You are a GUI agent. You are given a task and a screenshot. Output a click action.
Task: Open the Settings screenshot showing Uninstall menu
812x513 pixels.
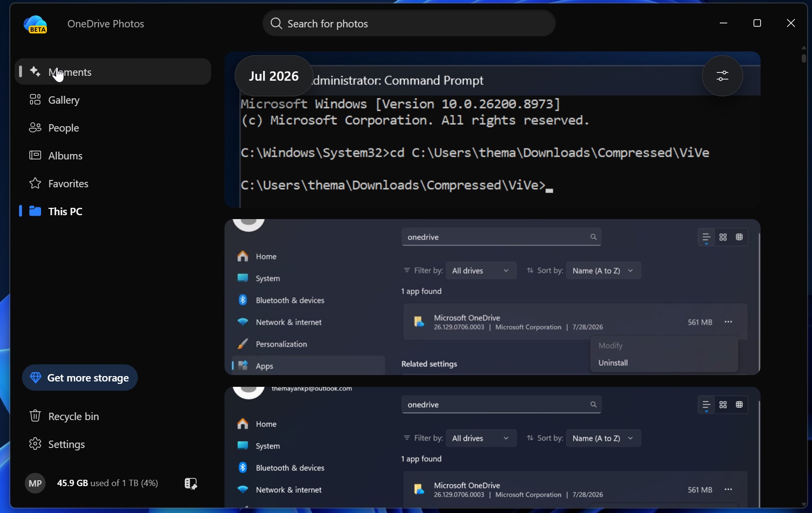click(x=493, y=297)
